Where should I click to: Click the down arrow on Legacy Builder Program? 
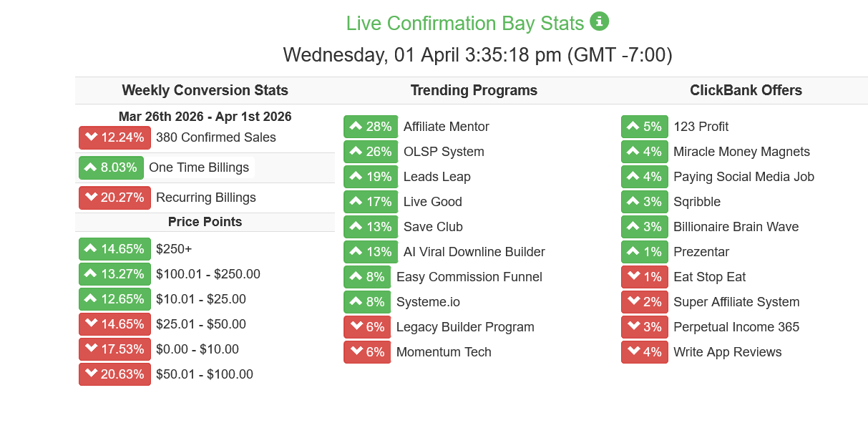click(x=356, y=327)
